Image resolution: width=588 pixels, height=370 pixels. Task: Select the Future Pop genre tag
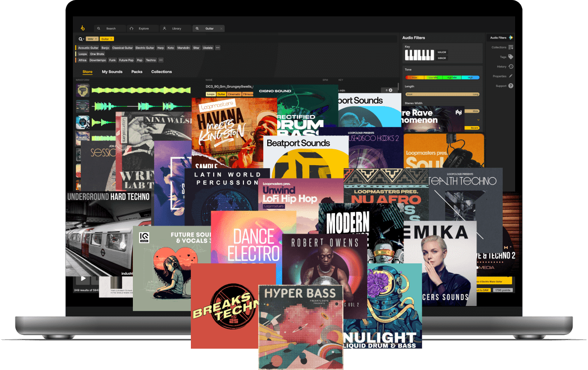(126, 60)
